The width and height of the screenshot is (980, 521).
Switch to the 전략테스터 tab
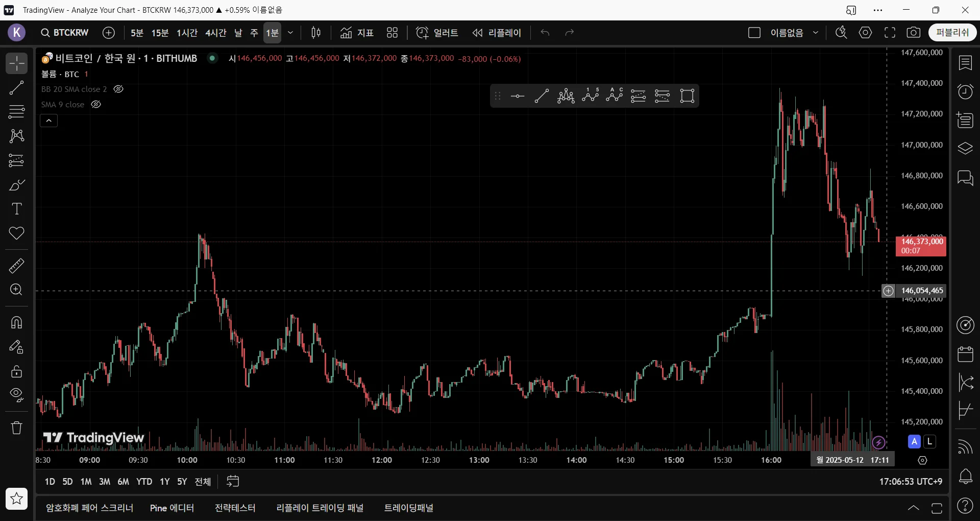point(235,508)
